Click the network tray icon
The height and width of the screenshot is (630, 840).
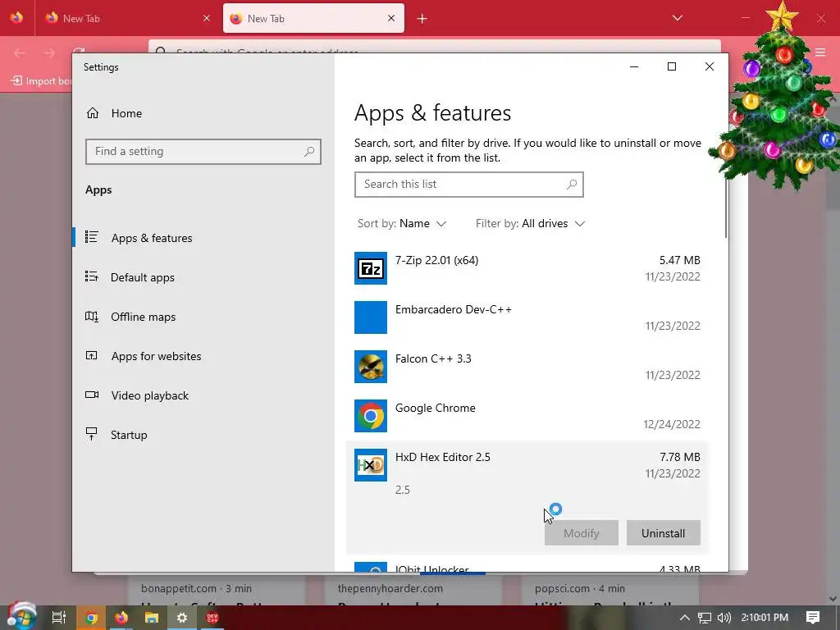point(705,618)
